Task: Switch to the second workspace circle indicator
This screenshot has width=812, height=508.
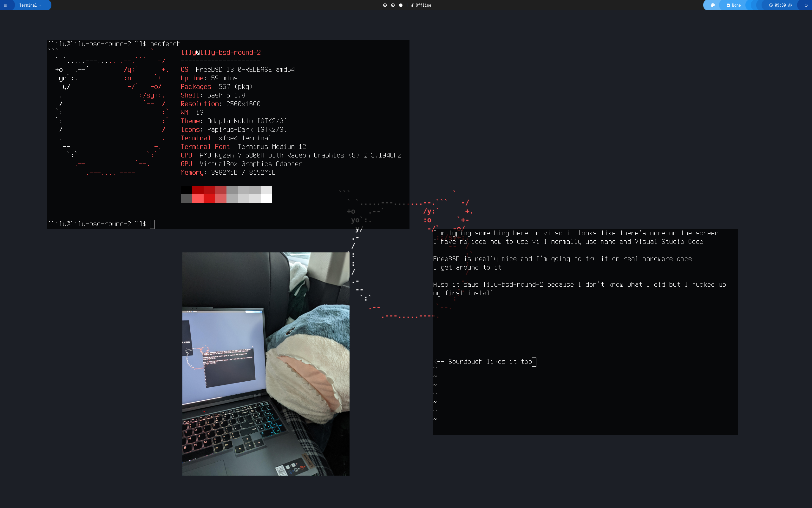Action: (393, 5)
